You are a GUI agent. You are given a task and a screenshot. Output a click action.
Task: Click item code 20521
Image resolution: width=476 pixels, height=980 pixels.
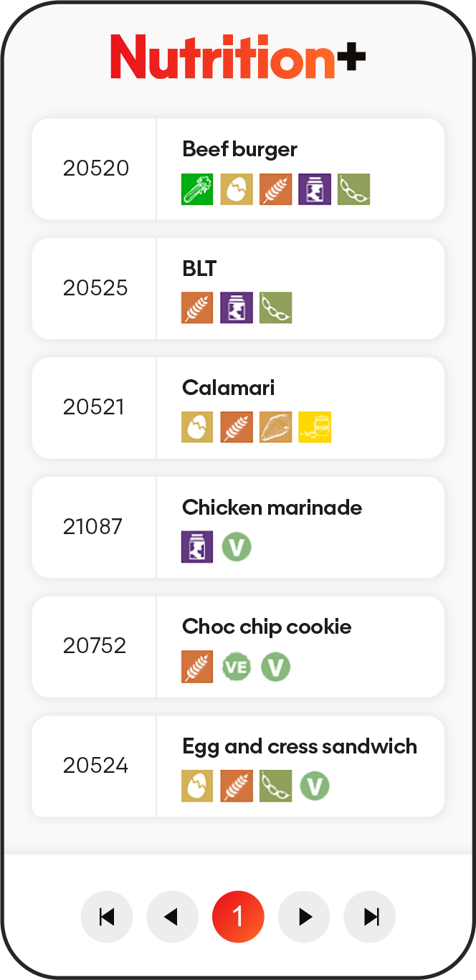(x=94, y=407)
